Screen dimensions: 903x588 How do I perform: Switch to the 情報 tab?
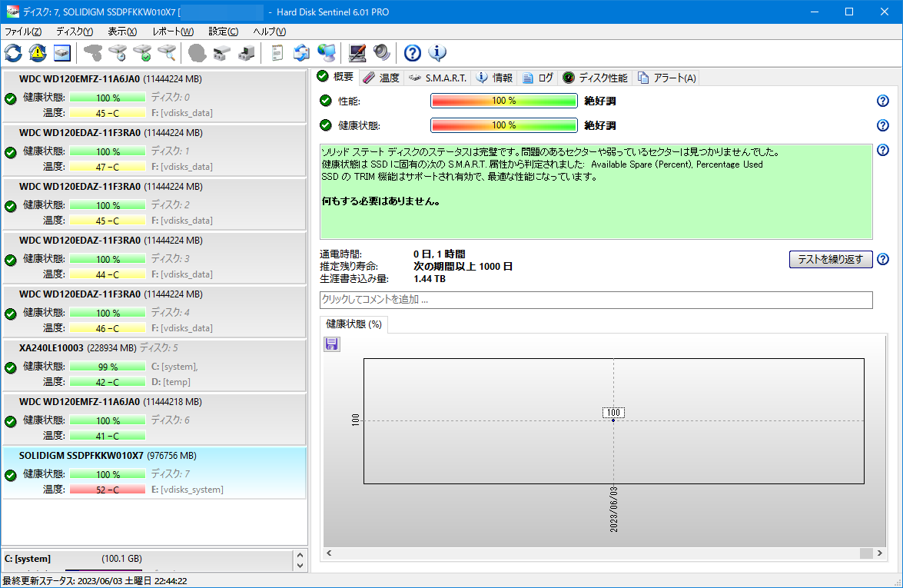tap(495, 78)
